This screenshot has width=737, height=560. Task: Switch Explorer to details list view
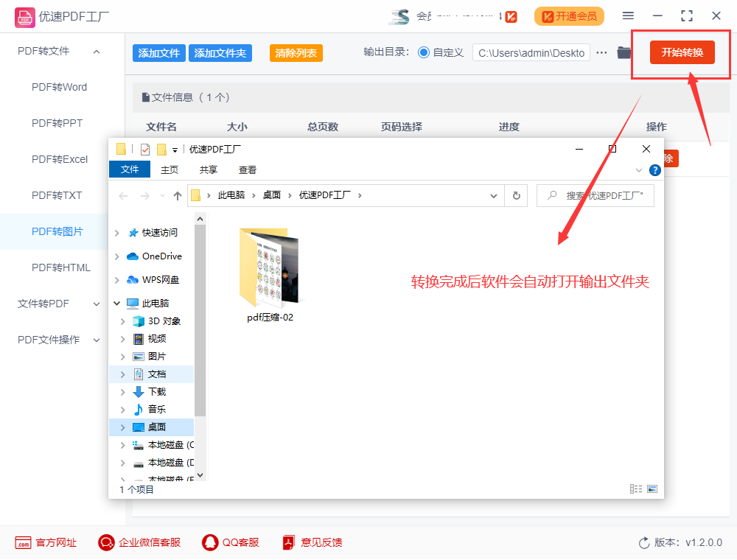635,489
